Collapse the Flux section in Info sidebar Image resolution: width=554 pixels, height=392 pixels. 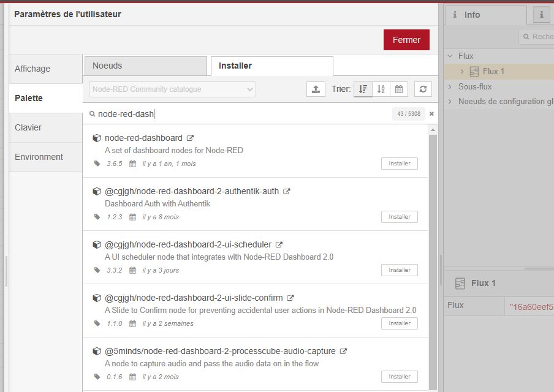[450, 56]
